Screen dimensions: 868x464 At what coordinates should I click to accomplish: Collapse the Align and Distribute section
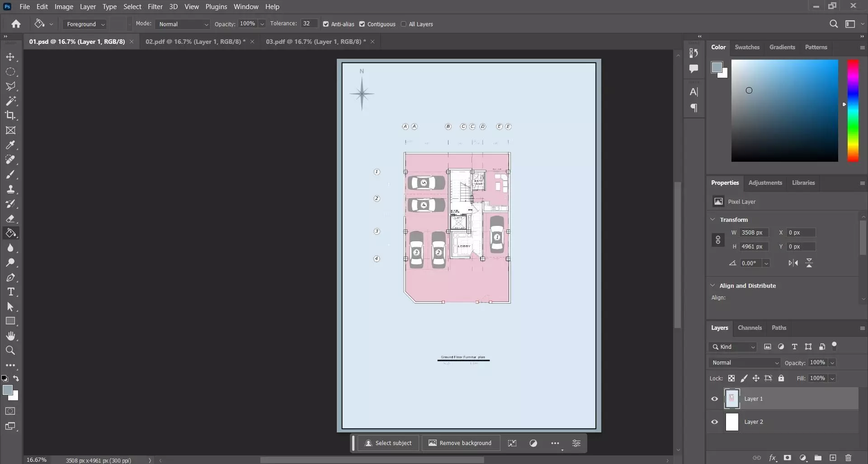pyautogui.click(x=713, y=286)
